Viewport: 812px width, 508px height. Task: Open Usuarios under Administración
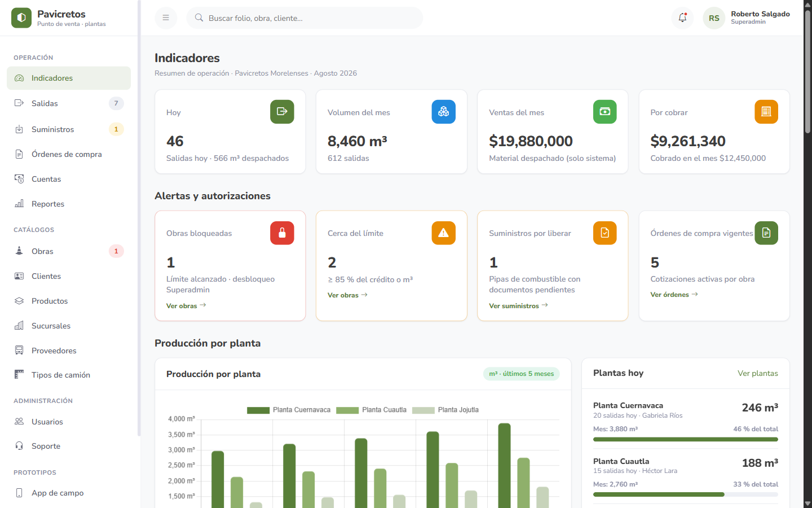(x=69, y=422)
